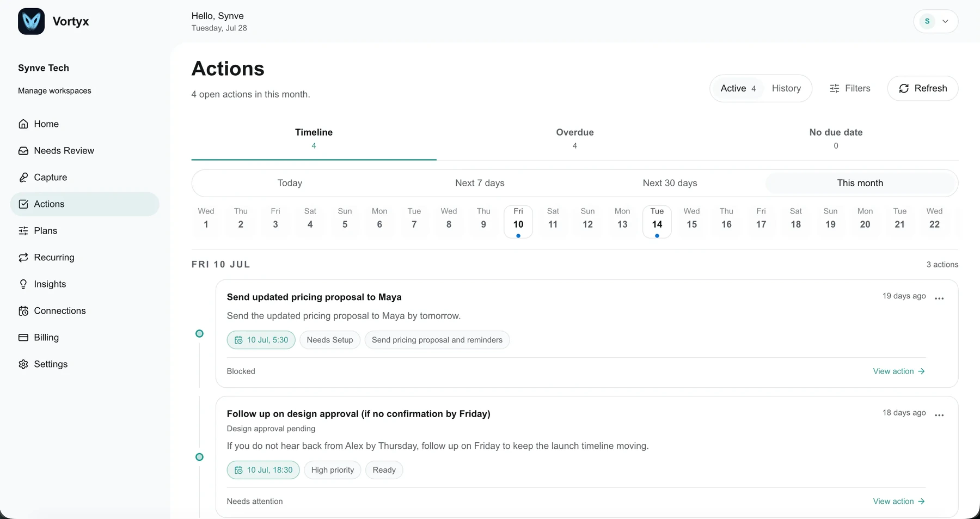Switch to the Active actions view
Image resolution: width=980 pixels, height=519 pixels.
[738, 88]
